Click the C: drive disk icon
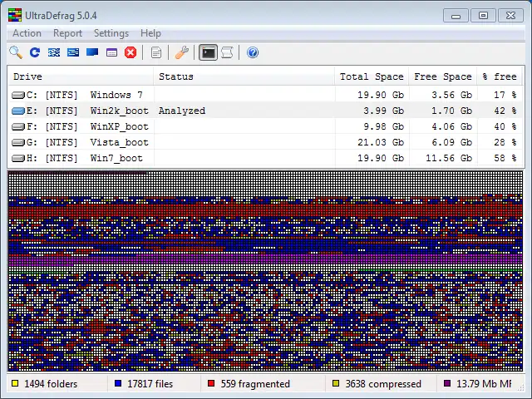 [x=18, y=95]
